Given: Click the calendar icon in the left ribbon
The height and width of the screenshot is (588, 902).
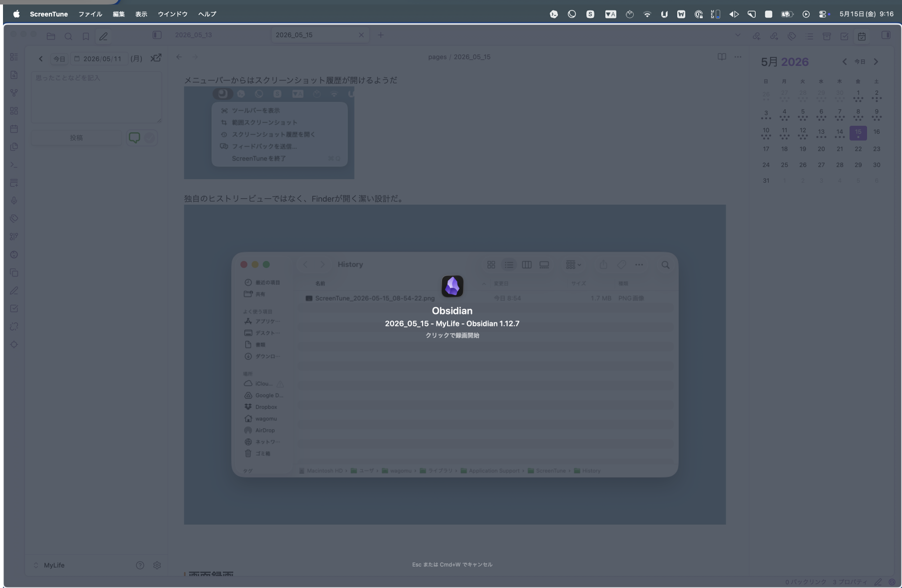Looking at the screenshot, I should click(14, 129).
